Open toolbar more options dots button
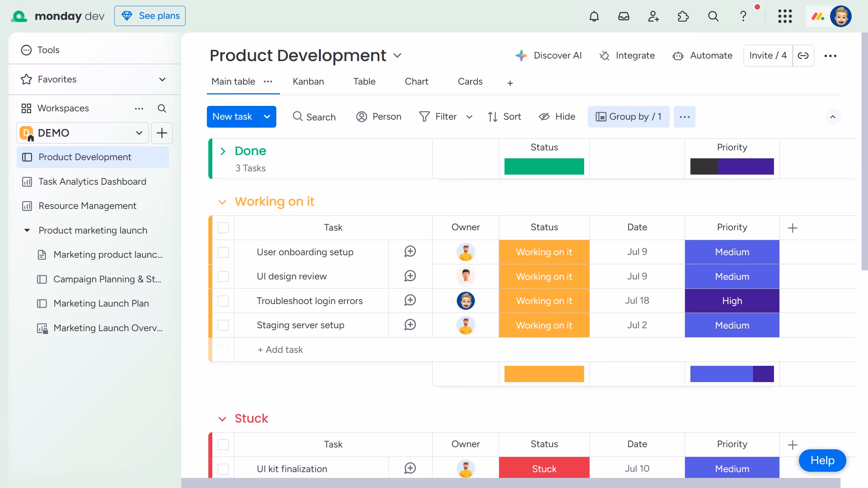868x488 pixels. pos(685,117)
